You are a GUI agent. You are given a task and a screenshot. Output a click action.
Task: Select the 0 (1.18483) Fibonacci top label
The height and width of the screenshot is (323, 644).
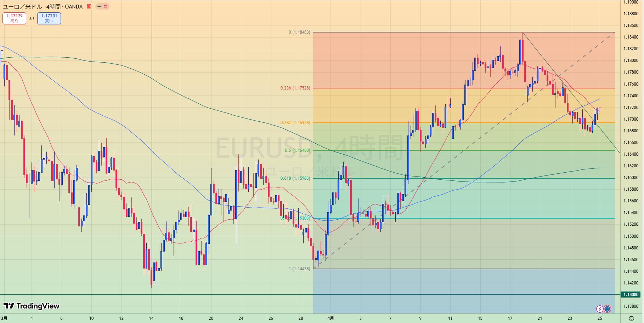tap(299, 32)
